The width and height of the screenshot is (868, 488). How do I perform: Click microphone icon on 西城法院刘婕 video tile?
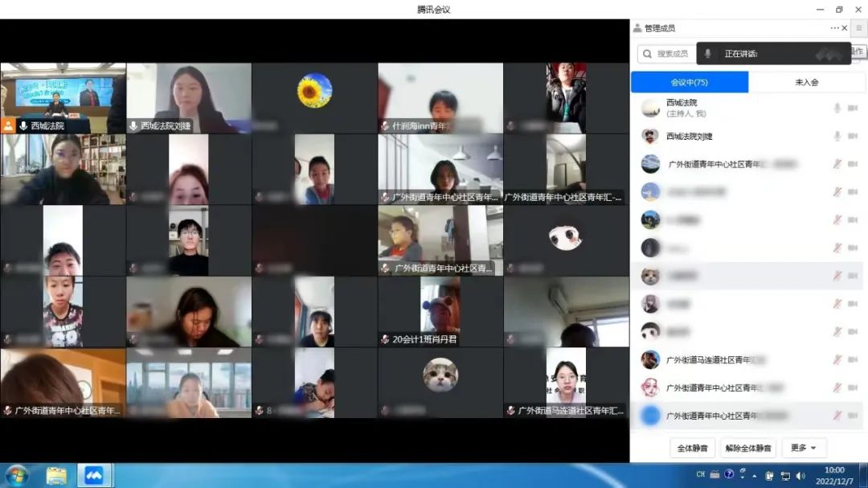coord(133,125)
